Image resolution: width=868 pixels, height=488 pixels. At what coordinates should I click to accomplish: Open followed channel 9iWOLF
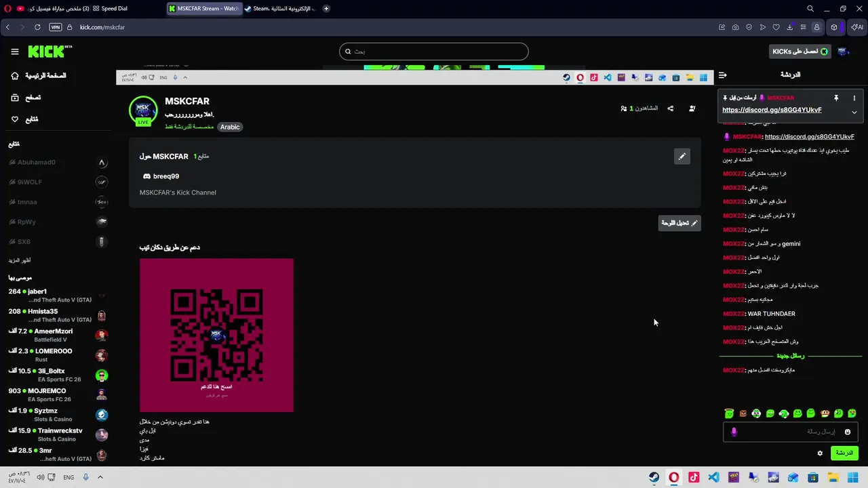(58, 182)
